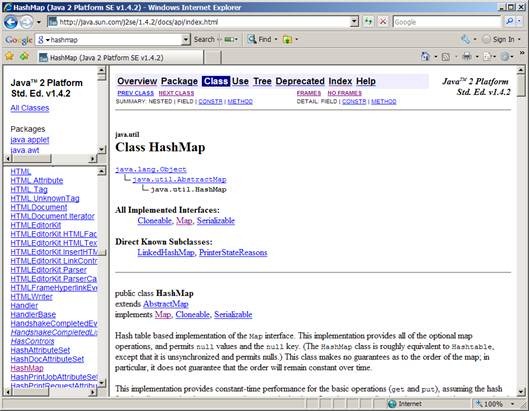Click the PREV CLASS link
Viewport: 529px width, 411px height.
tap(135, 93)
